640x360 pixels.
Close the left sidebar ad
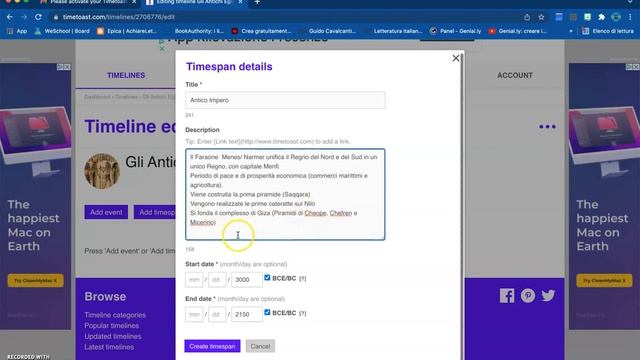coord(67,67)
